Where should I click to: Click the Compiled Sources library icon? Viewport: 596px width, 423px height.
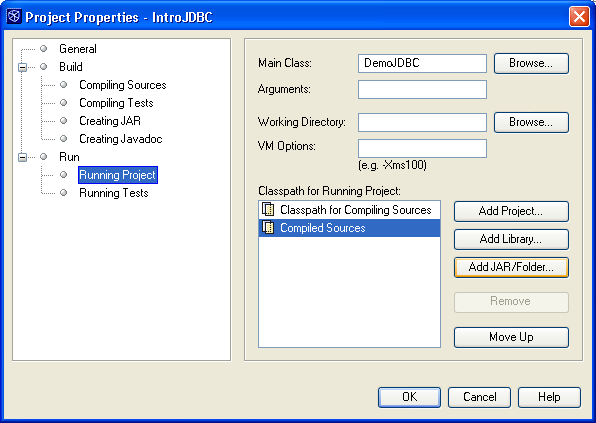click(268, 227)
